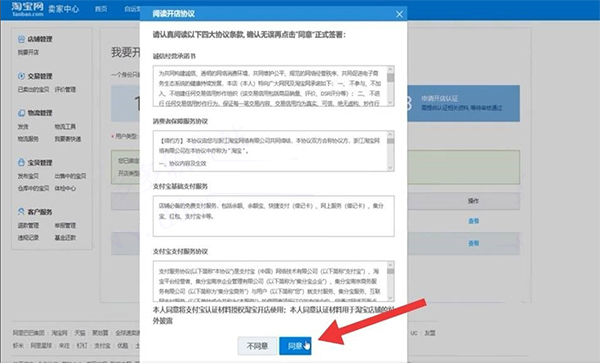Viewport: 600px width, 363px height.
Task: Open 仓库中的宝贝 in the sidebar
Action: (x=33, y=188)
